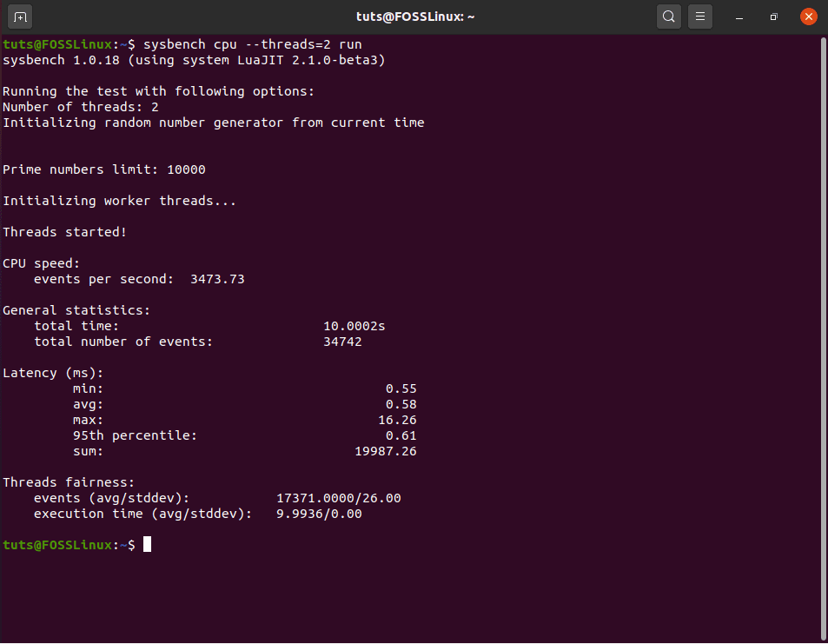Click the Latency (ms) heading
The height and width of the screenshot is (644, 828).
pyautogui.click(x=50, y=372)
